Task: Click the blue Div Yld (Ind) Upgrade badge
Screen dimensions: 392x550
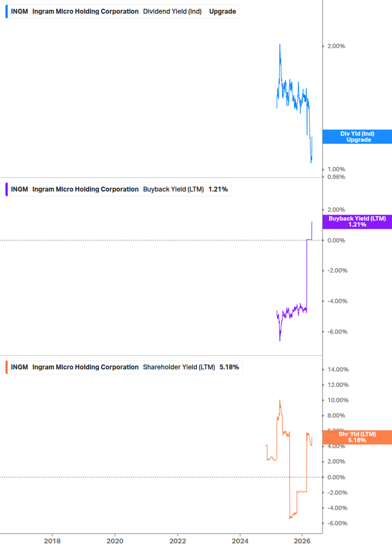Action: click(x=357, y=137)
